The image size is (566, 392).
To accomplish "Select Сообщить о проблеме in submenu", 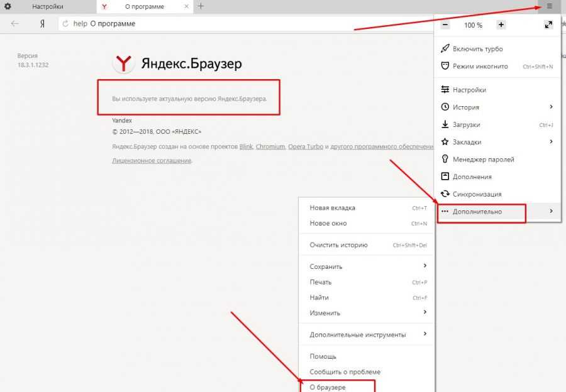I will tap(367, 372).
